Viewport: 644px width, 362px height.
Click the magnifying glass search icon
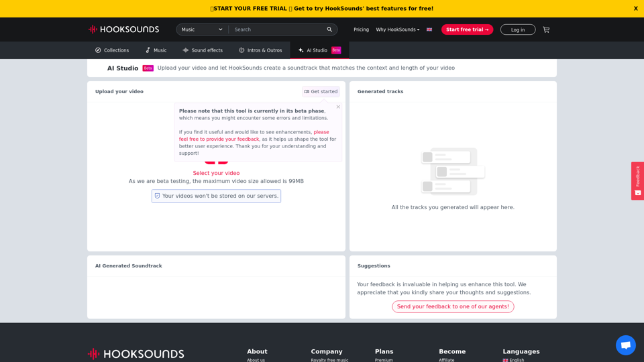point(329,29)
